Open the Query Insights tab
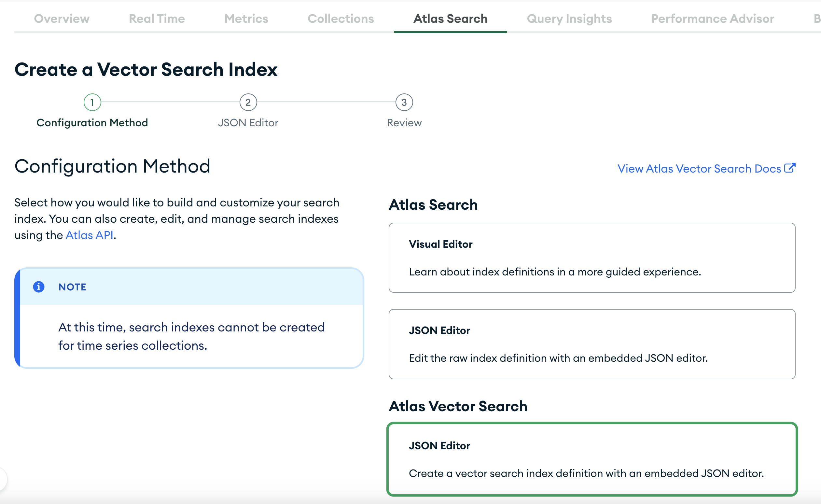The image size is (821, 504). (x=569, y=19)
